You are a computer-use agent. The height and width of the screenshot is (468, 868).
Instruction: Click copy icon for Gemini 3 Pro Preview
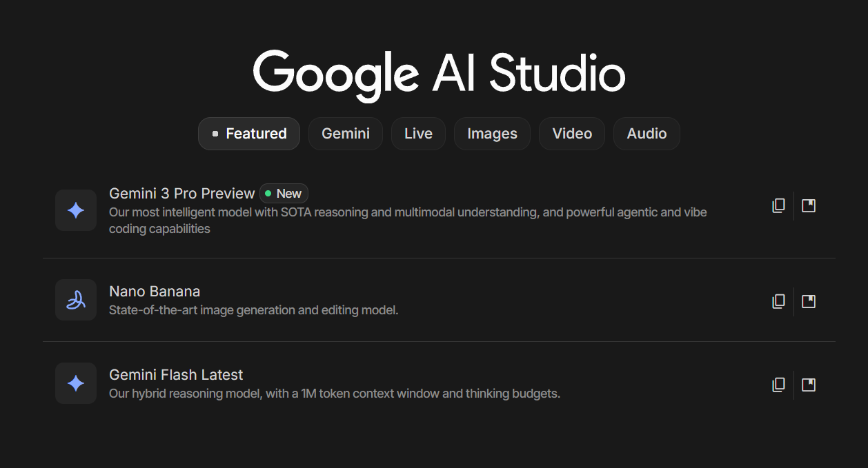click(778, 205)
